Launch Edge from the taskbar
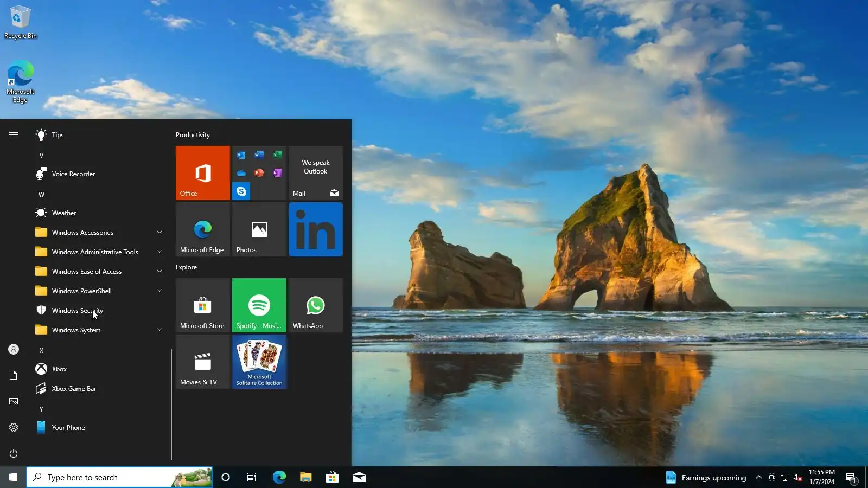This screenshot has width=868, height=488. [279, 477]
